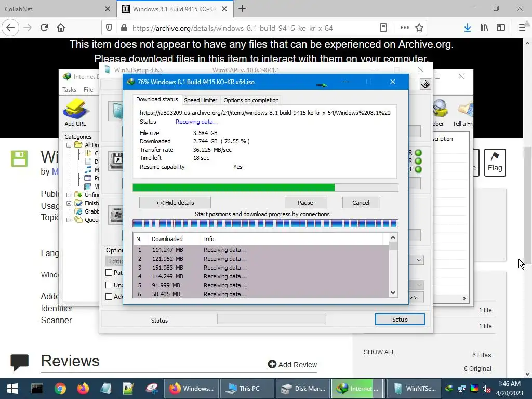This screenshot has height=399, width=532.
Task: Collapse details with Hide details button
Action: pyautogui.click(x=175, y=203)
